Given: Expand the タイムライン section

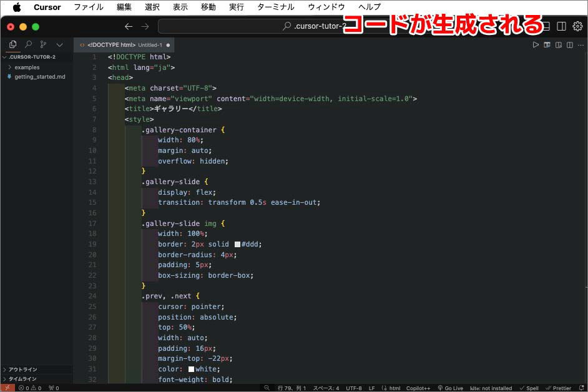Looking at the screenshot, I should (22, 379).
